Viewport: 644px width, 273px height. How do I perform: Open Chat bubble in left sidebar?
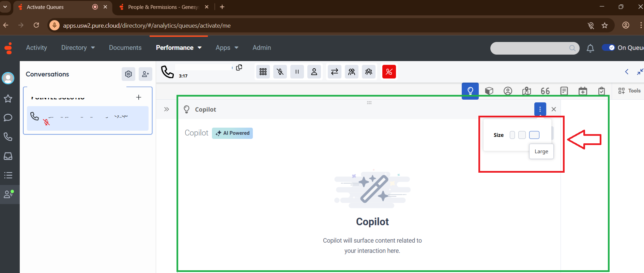(8, 118)
